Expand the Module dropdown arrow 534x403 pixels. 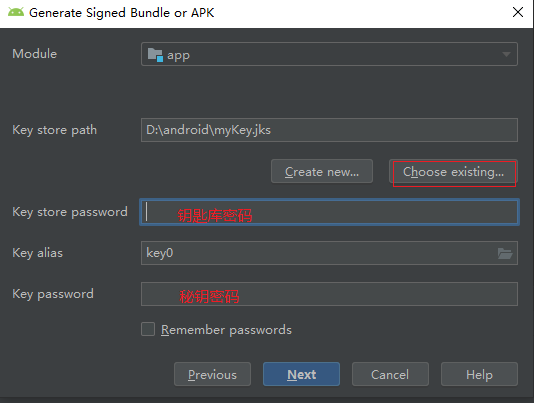tap(506, 54)
